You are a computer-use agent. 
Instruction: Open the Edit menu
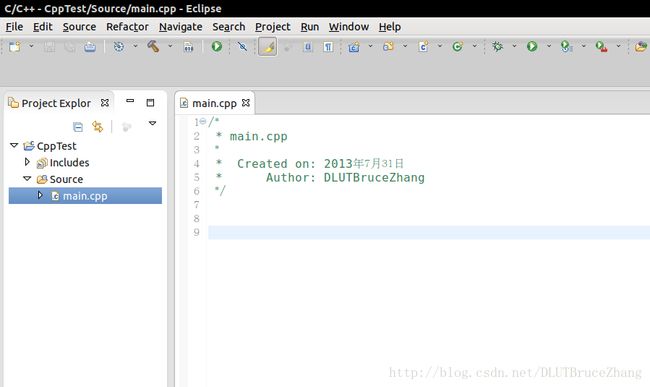(43, 27)
